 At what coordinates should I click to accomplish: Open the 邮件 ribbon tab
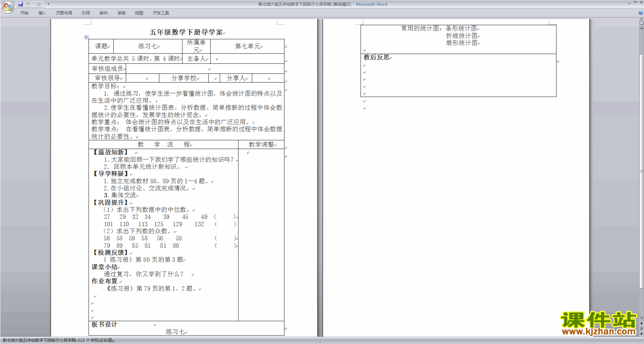(104, 13)
